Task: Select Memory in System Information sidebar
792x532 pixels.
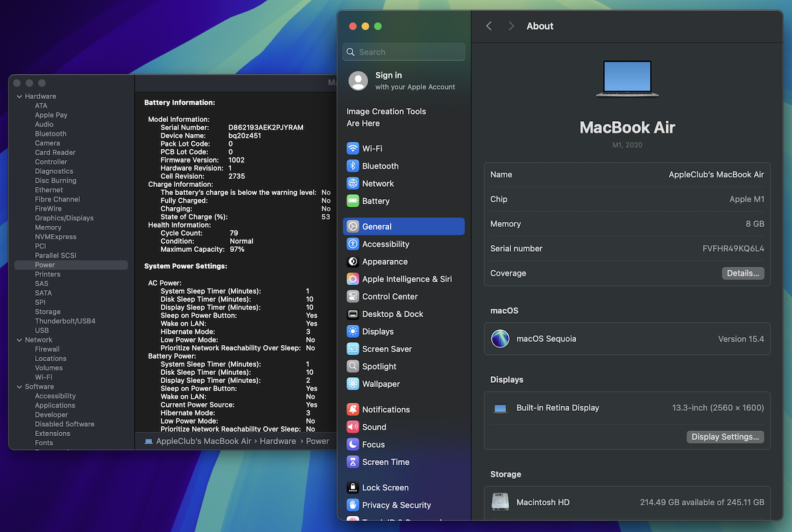Action: (x=48, y=228)
